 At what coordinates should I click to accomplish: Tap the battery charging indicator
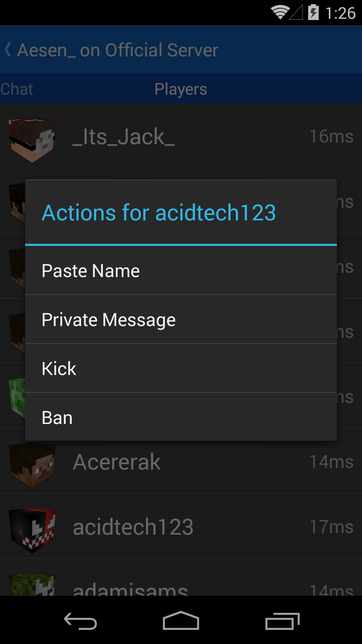tap(313, 12)
